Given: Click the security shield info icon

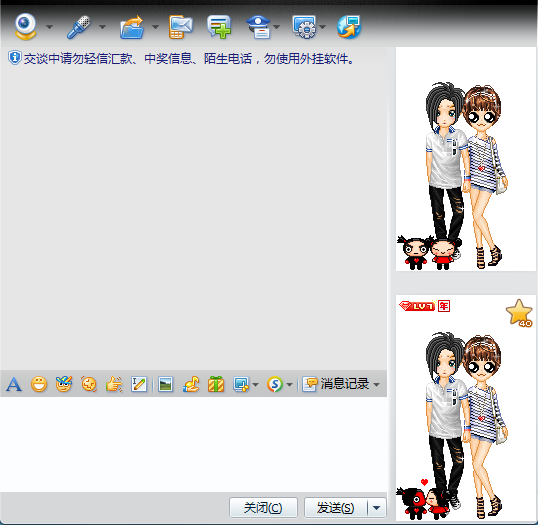Looking at the screenshot, I should 14,58.
